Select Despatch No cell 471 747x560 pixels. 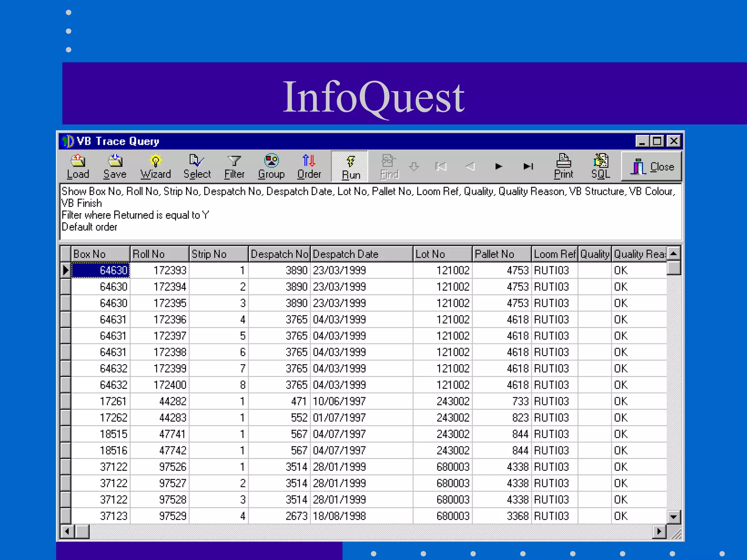[x=279, y=401]
